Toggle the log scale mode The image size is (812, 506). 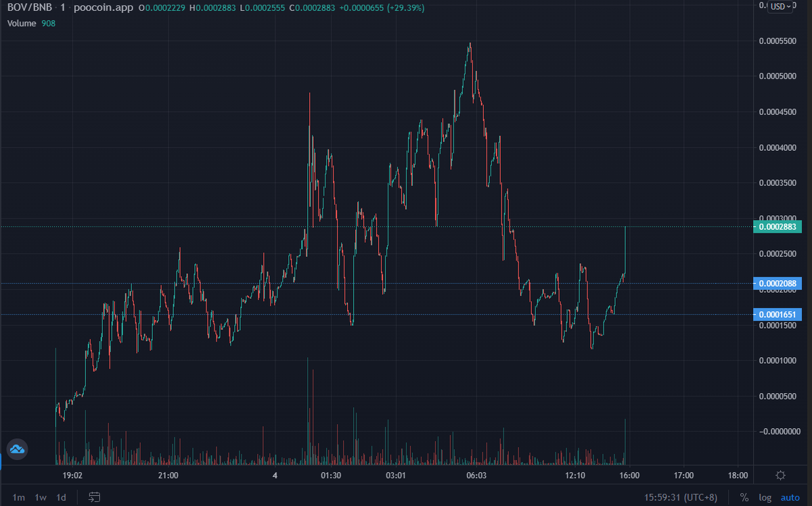tap(765, 497)
